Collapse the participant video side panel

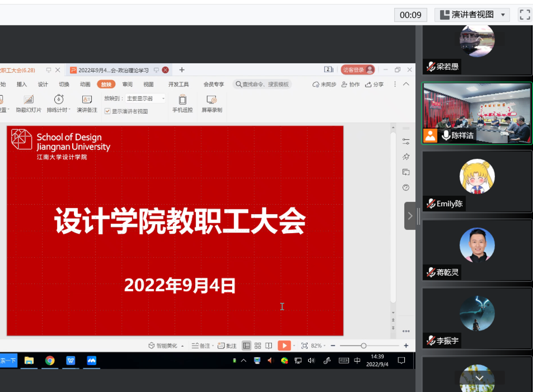tap(410, 216)
